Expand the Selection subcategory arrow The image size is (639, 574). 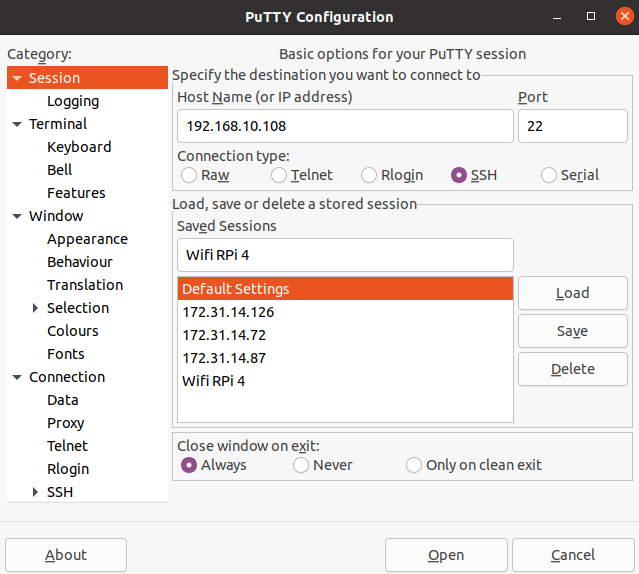click(36, 308)
